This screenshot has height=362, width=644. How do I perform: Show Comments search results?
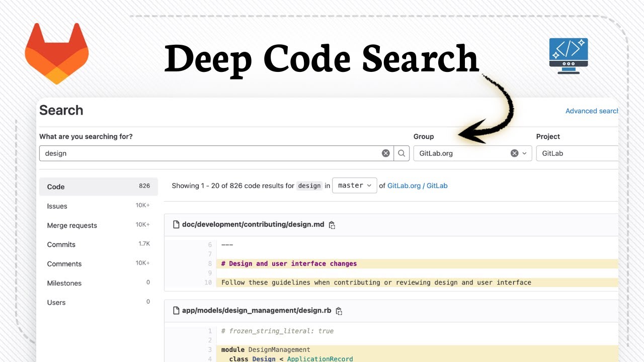pos(99,264)
